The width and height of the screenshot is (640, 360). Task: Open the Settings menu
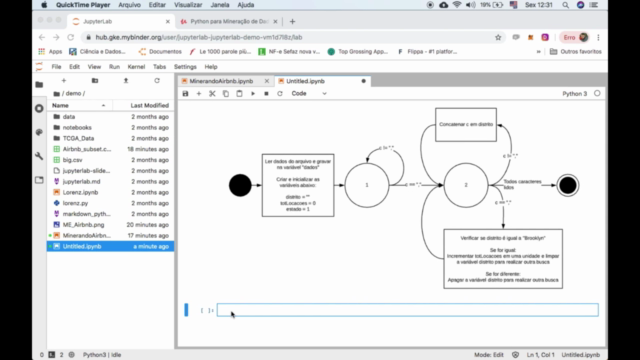click(185, 67)
